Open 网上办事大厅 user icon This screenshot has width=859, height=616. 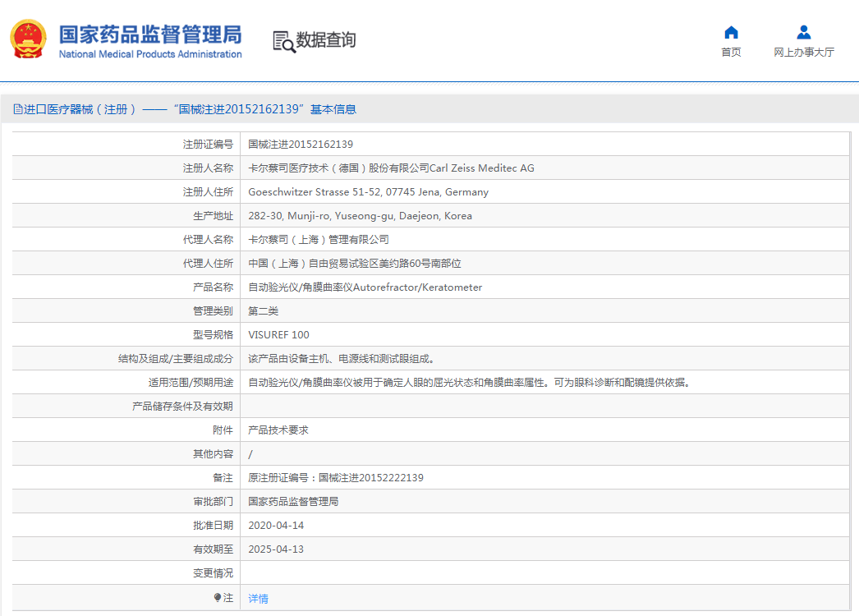804,32
